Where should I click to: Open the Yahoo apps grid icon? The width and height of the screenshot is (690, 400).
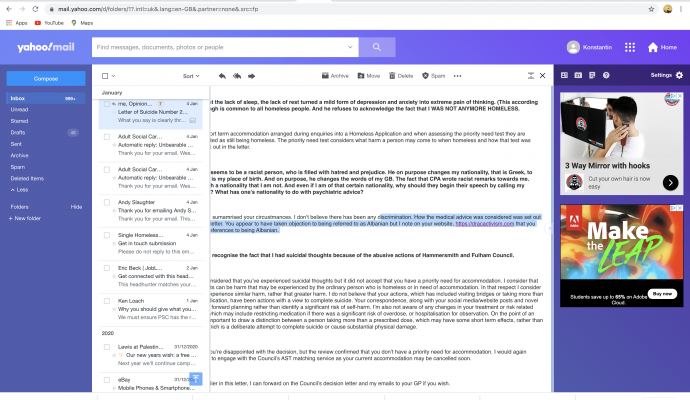pyautogui.click(x=630, y=47)
